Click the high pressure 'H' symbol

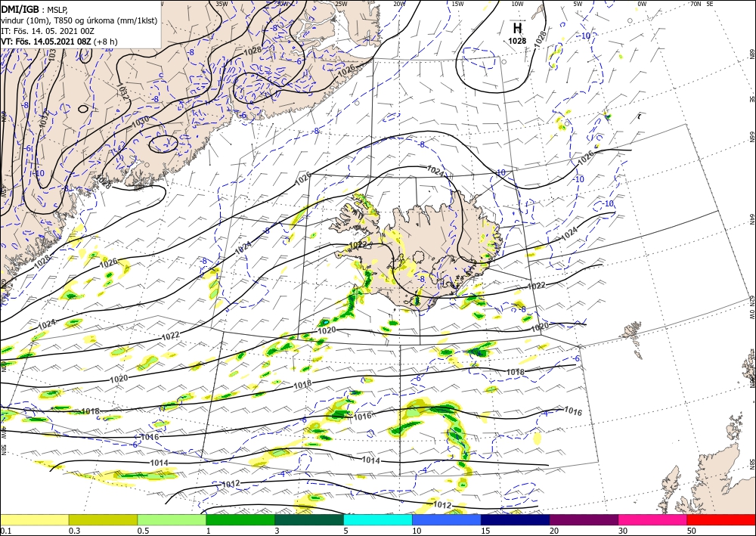coord(517,27)
